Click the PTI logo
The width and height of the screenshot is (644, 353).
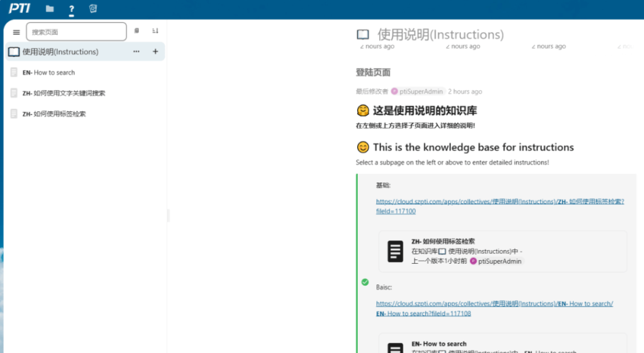pyautogui.click(x=19, y=9)
